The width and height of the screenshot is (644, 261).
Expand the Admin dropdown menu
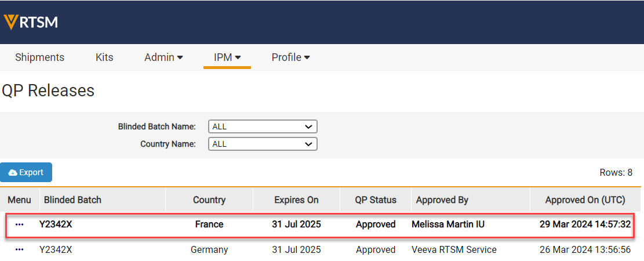[163, 57]
